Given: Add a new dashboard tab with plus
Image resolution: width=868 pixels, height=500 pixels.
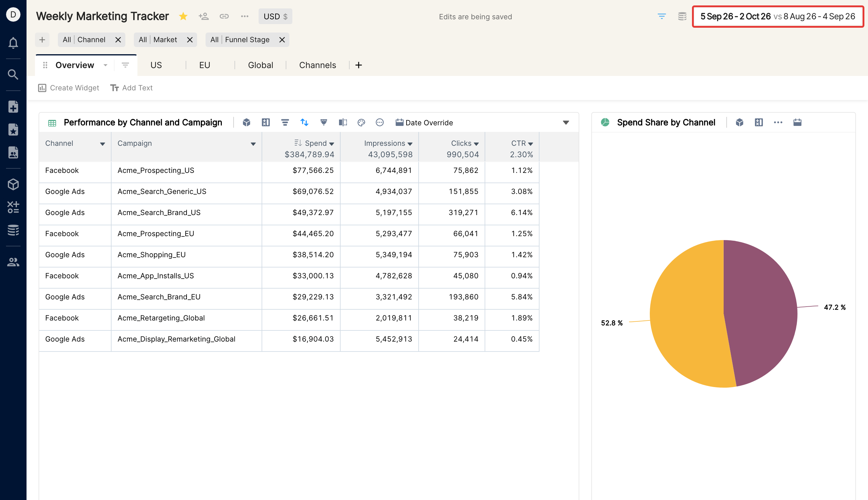Looking at the screenshot, I should click(x=358, y=65).
